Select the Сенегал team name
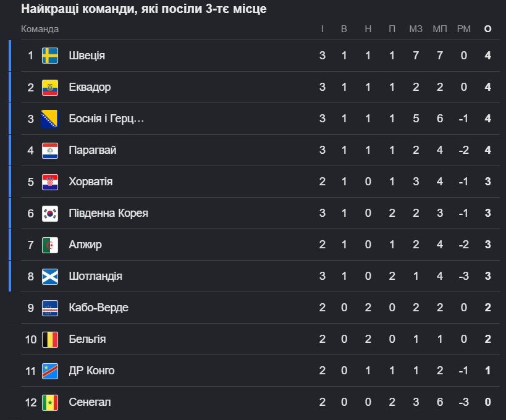 pos(90,402)
